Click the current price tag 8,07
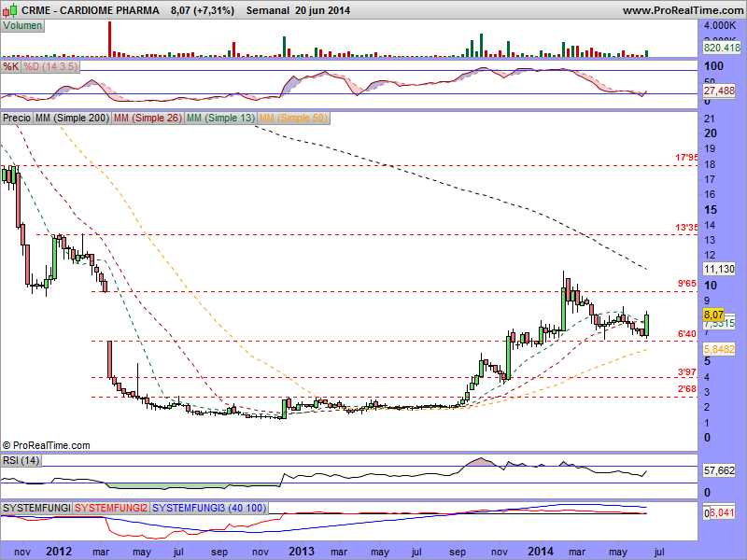Screen dimensions: 747x560 [713, 315]
